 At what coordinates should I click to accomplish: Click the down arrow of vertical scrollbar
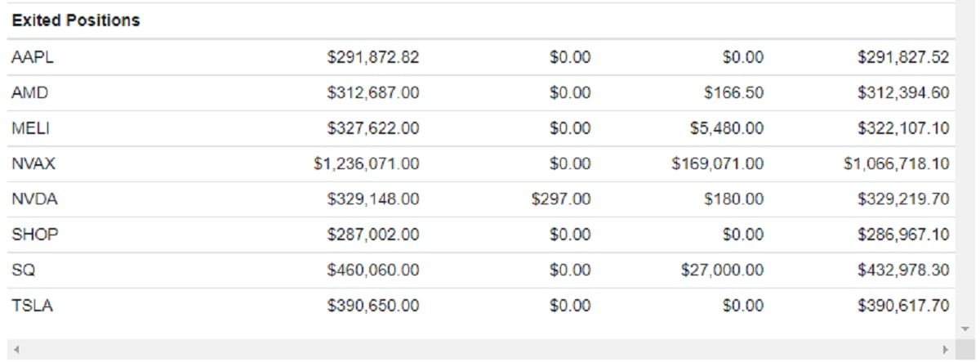pos(967,328)
